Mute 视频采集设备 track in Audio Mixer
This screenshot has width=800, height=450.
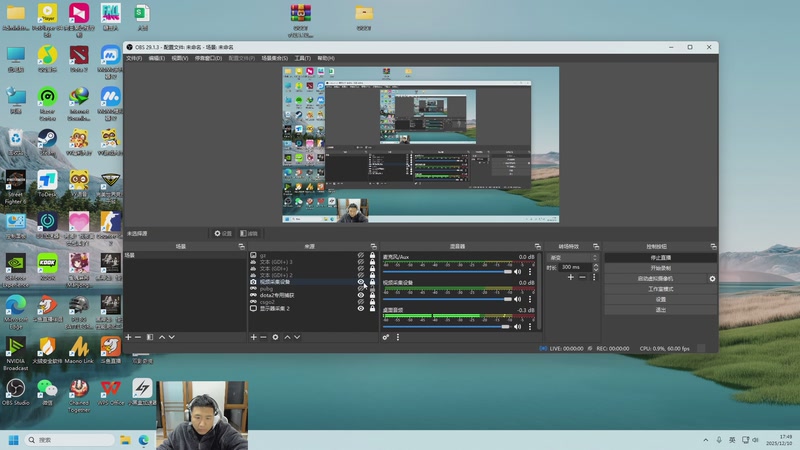[x=517, y=299]
